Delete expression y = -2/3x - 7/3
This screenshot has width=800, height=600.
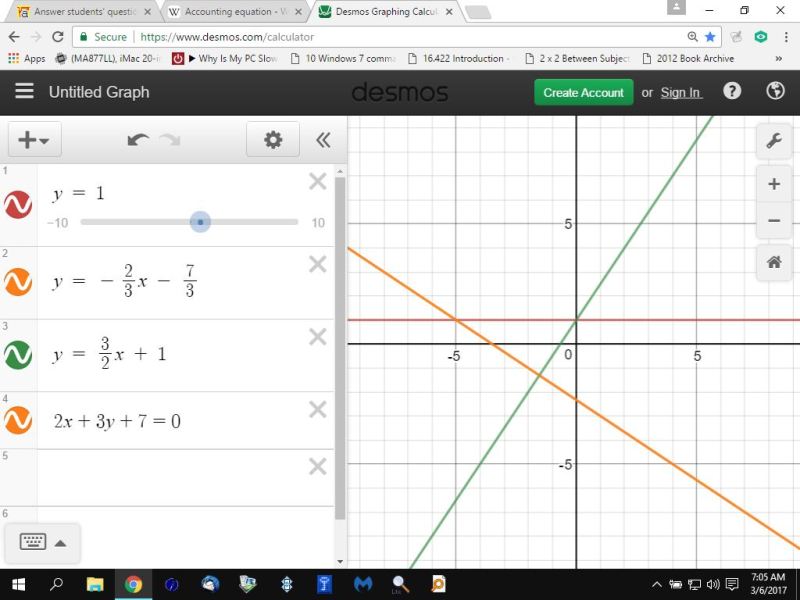318,264
